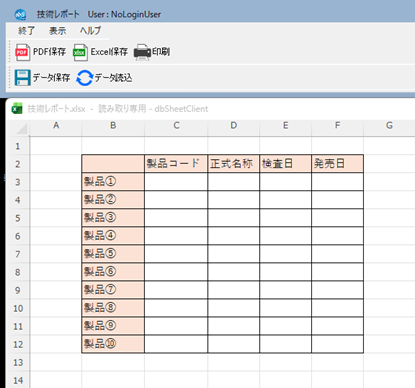Click the 製品⑩ cell
The width and height of the screenshot is (415, 388).
click(113, 344)
